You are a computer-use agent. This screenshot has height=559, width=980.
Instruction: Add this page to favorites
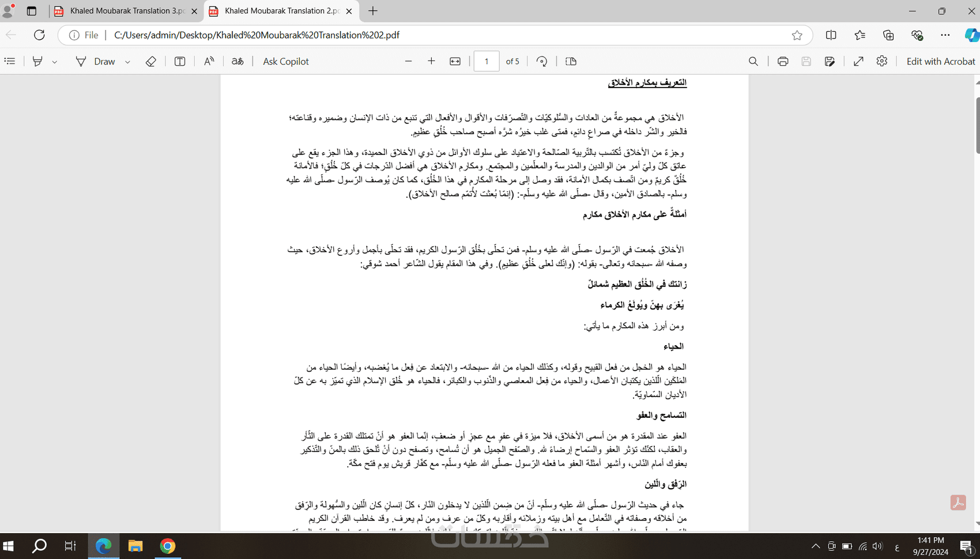point(797,35)
